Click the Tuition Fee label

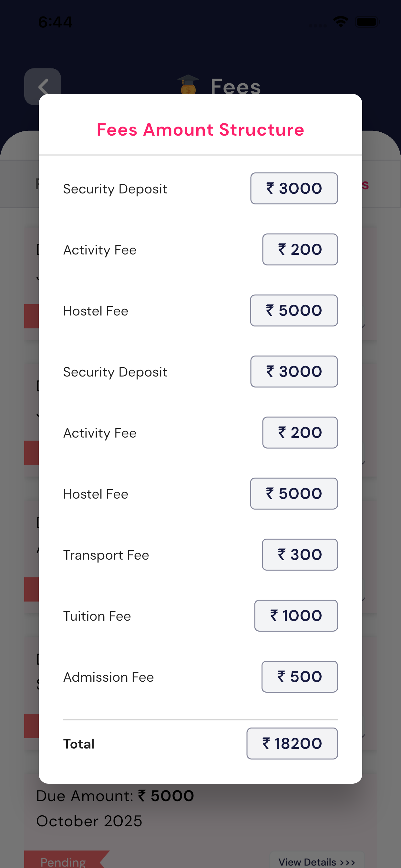click(x=97, y=616)
